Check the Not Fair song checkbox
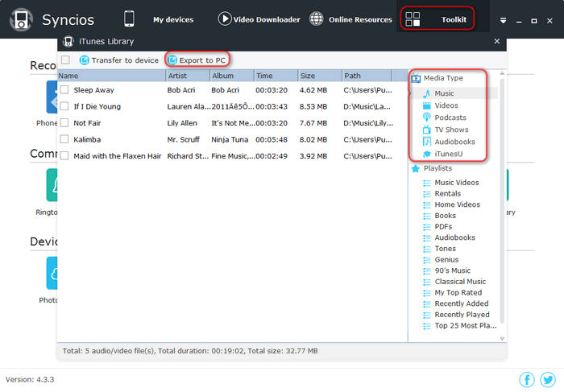564x392 pixels. click(x=64, y=122)
